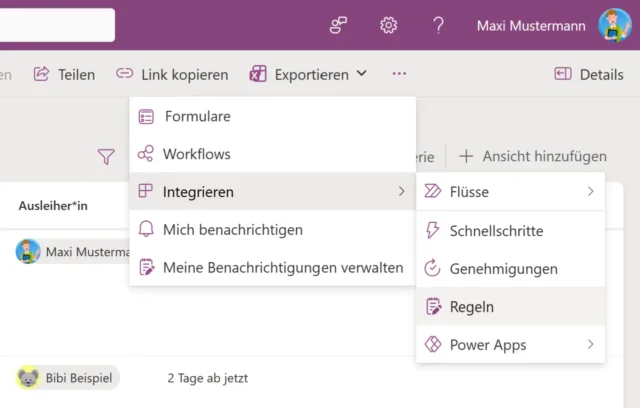Click the Bibi Beispiel person chip name
The width and height of the screenshot is (640, 408).
click(x=79, y=378)
